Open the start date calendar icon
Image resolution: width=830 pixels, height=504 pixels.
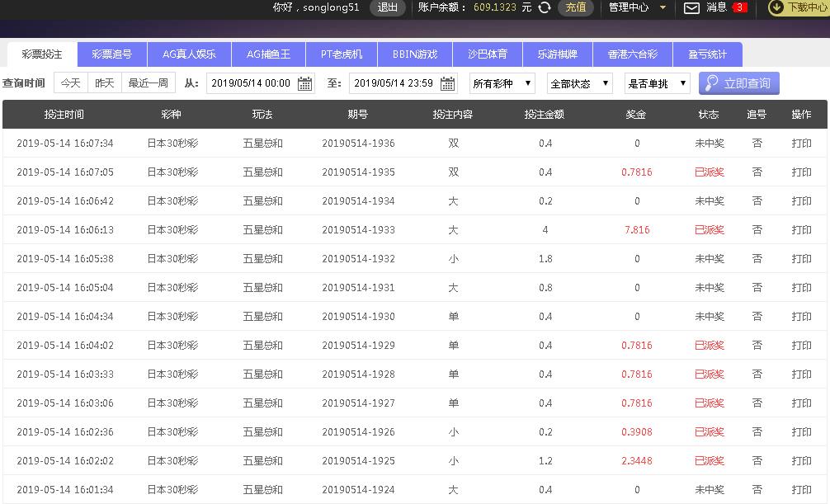click(x=304, y=83)
